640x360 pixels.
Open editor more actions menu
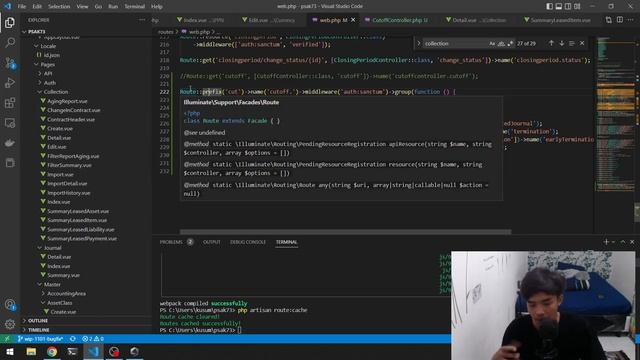pos(631,20)
